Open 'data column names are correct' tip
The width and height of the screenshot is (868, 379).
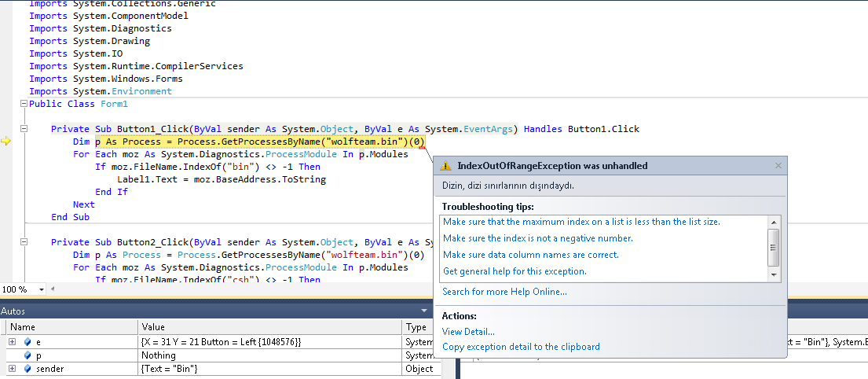(x=531, y=255)
